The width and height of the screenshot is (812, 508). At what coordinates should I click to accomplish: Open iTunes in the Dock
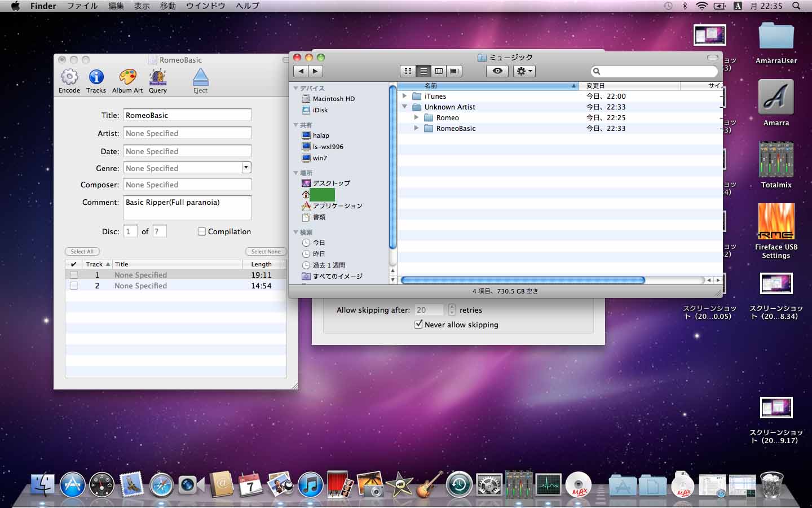tap(310, 484)
